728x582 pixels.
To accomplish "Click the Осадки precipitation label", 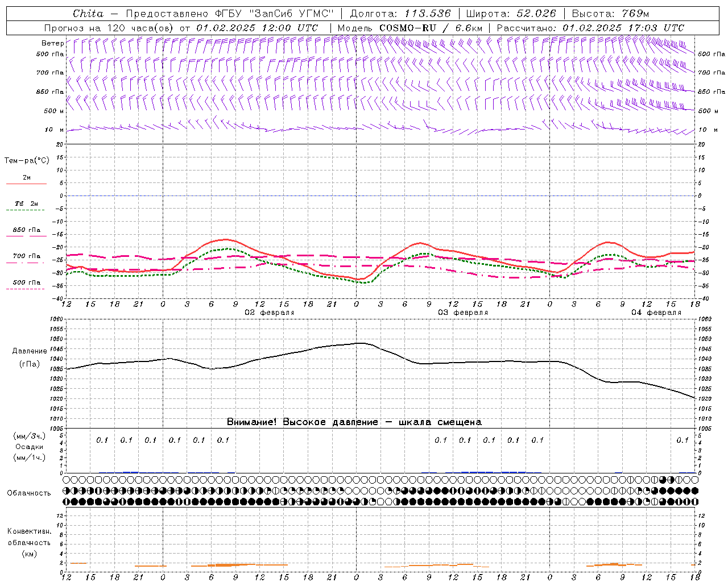I will 29,447.
